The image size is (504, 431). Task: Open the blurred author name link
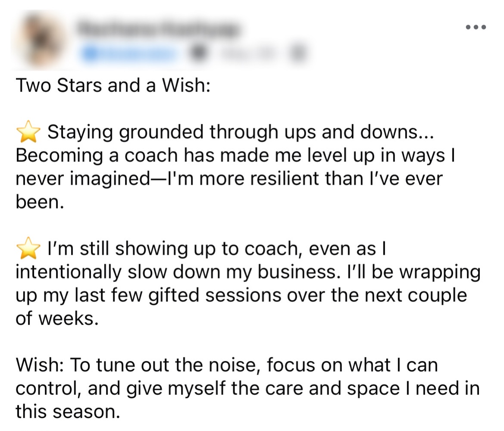point(157,29)
